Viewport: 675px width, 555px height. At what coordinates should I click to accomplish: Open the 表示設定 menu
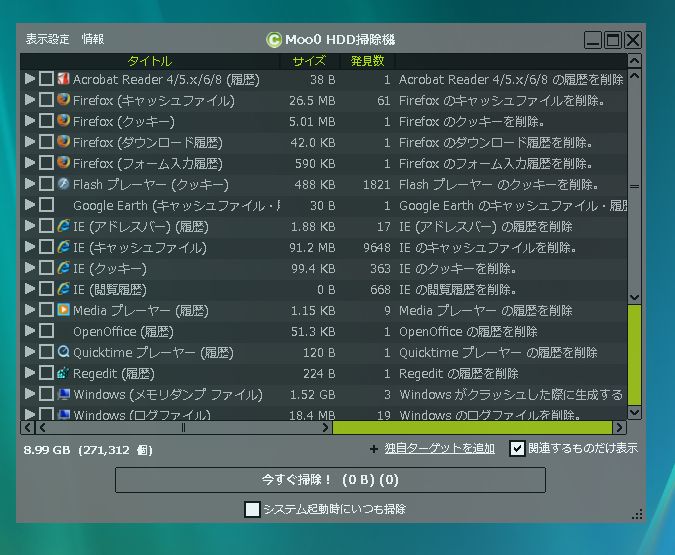(x=47, y=39)
